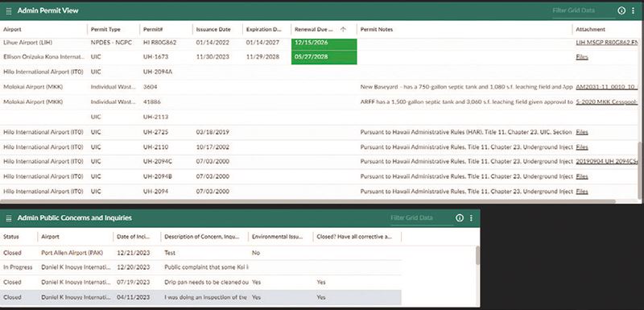The height and width of the screenshot is (310, 644).
Task: Open the 20190904 UH 2094C attachment link
Action: [x=607, y=161]
